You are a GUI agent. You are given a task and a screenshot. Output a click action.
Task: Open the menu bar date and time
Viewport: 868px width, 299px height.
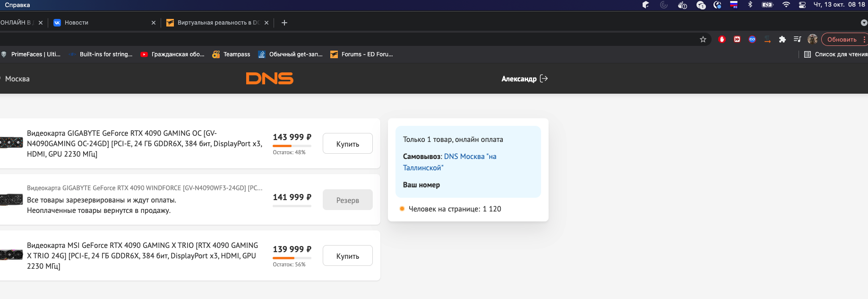pyautogui.click(x=839, y=5)
